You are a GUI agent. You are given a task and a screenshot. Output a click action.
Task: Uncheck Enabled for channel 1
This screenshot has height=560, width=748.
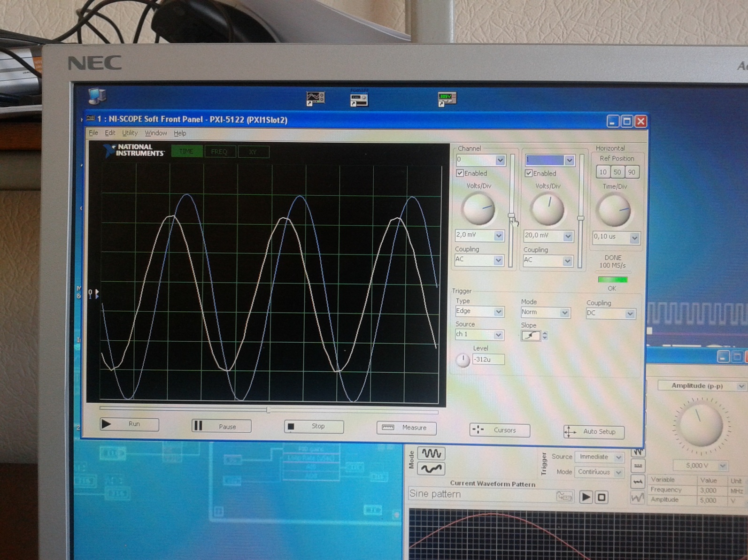click(x=529, y=173)
